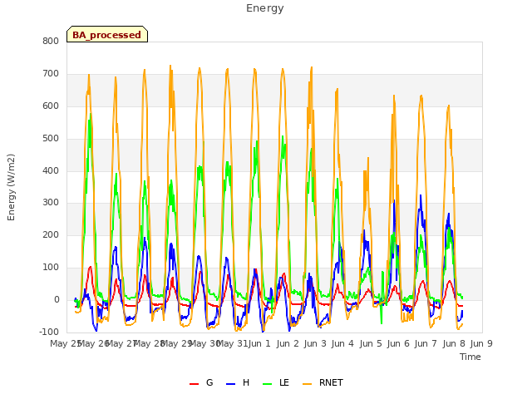Viewport: 532px width, 399px height.
Task: Click the 200 y-axis tick label
Action: tap(51, 234)
